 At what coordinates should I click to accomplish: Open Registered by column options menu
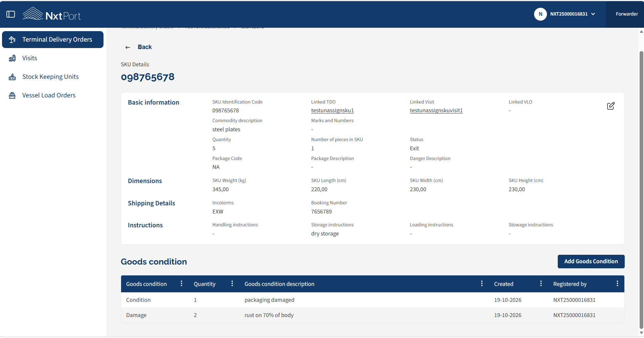[617, 284]
